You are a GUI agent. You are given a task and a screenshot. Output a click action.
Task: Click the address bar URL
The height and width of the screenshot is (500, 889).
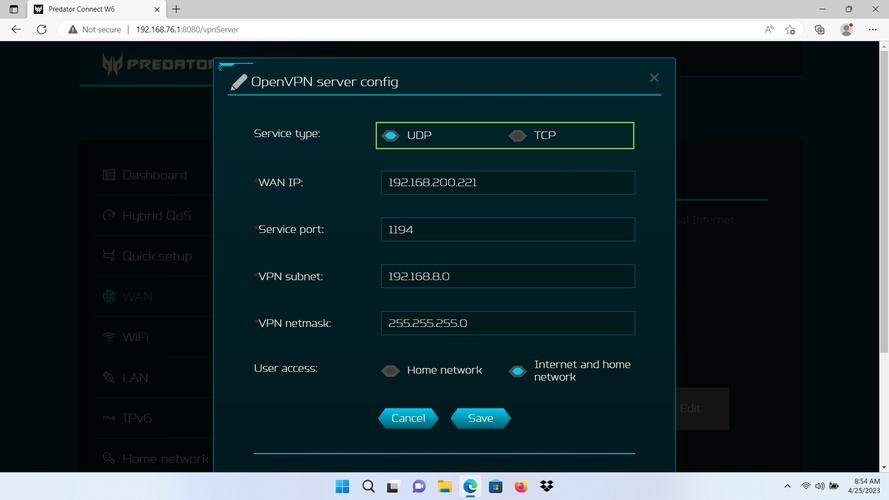(187, 29)
